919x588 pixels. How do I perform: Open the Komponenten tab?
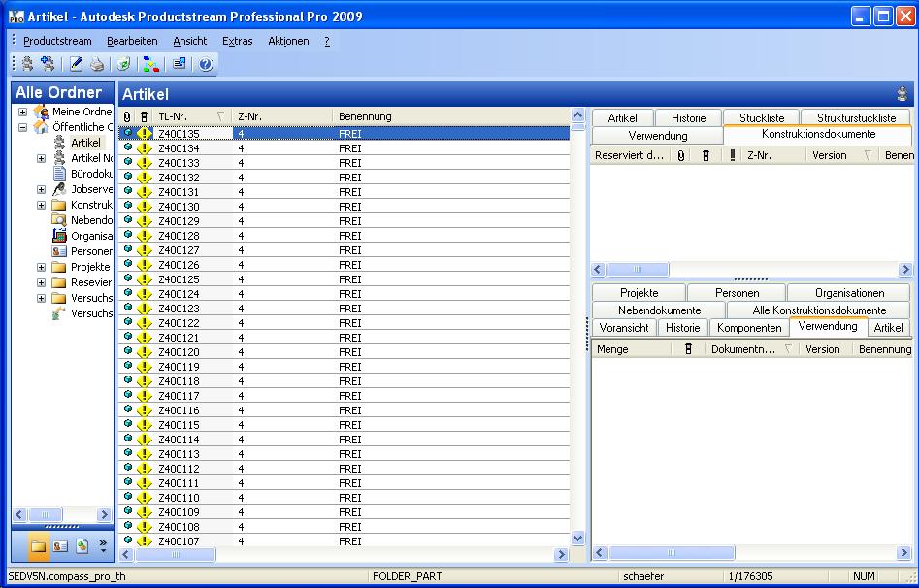pyautogui.click(x=749, y=328)
